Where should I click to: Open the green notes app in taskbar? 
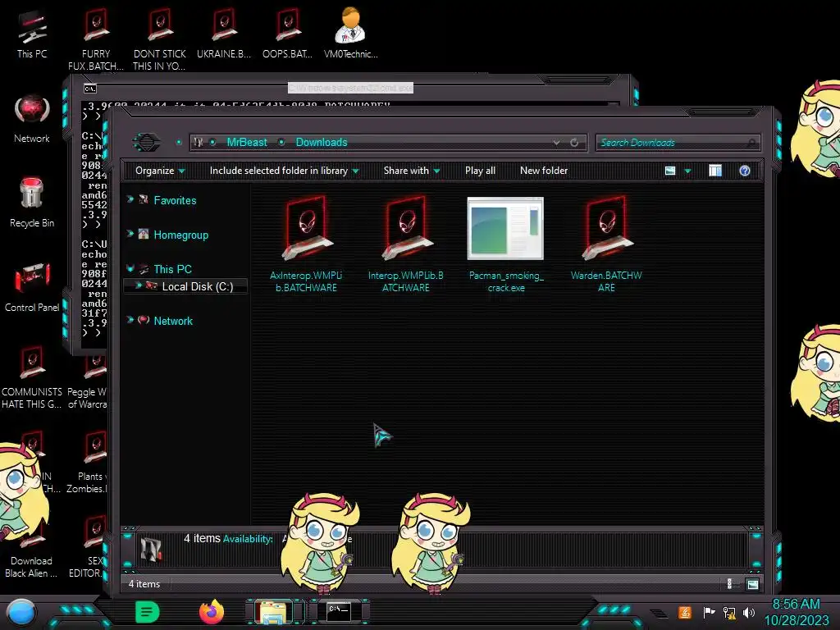tap(148, 612)
